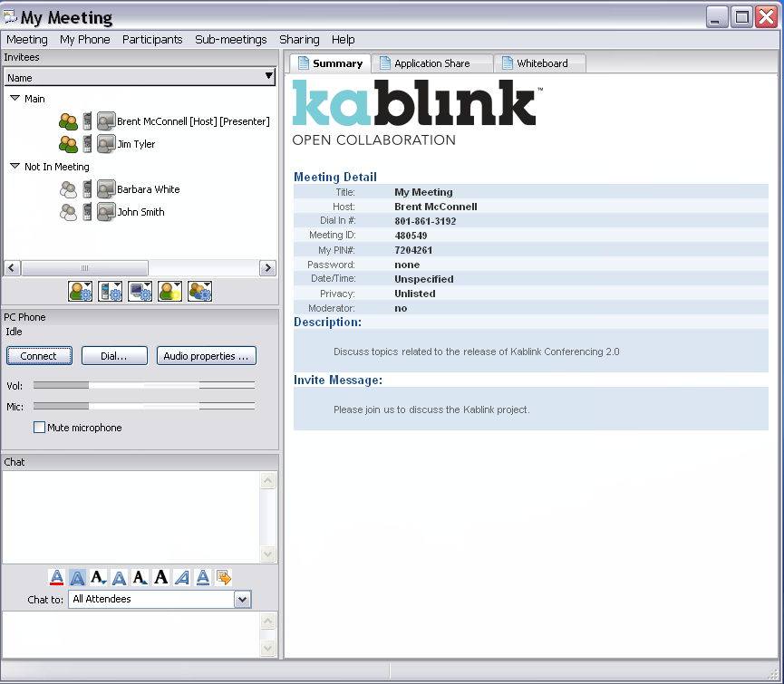Viewport: 784px width, 684px height.
Task: Collapse the Not In Meeting group
Action: coord(14,167)
